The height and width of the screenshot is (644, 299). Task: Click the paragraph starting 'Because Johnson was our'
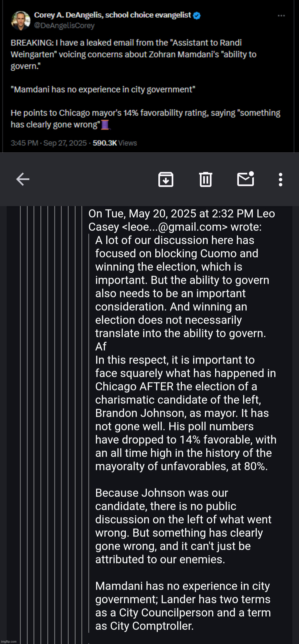[183, 526]
